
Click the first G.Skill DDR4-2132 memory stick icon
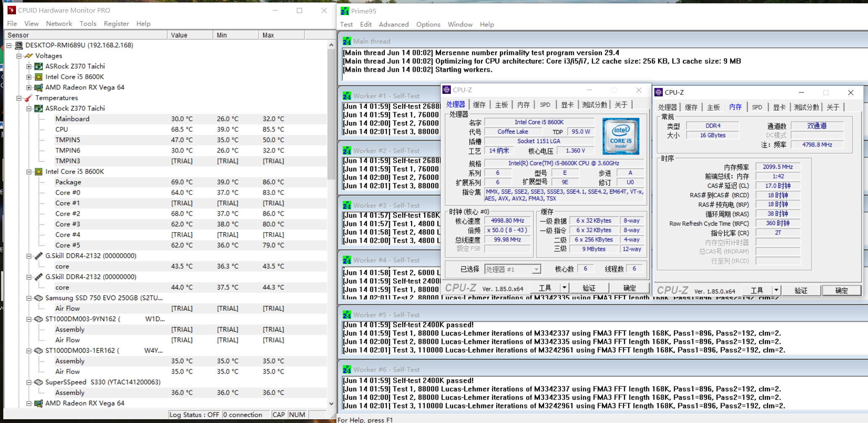tap(39, 256)
